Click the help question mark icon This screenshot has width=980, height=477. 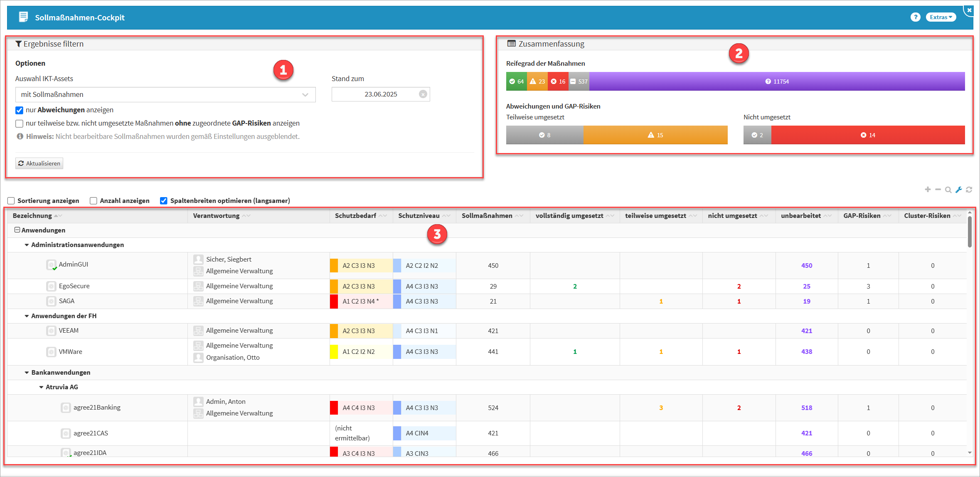click(915, 17)
